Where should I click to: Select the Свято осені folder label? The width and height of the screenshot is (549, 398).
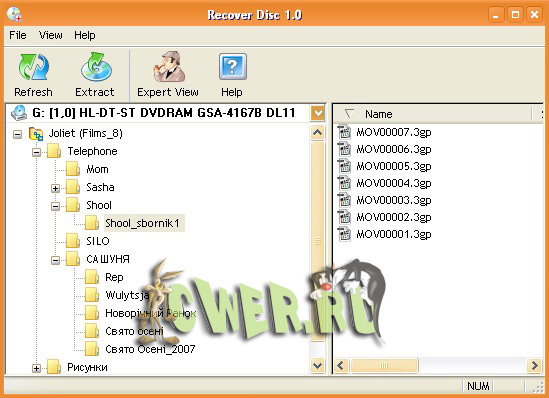[x=134, y=331]
